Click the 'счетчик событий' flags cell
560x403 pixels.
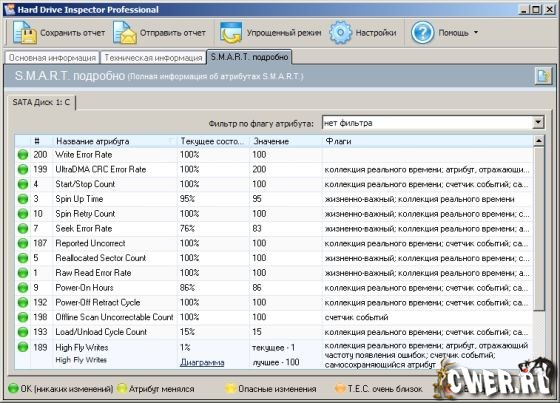coord(356,317)
